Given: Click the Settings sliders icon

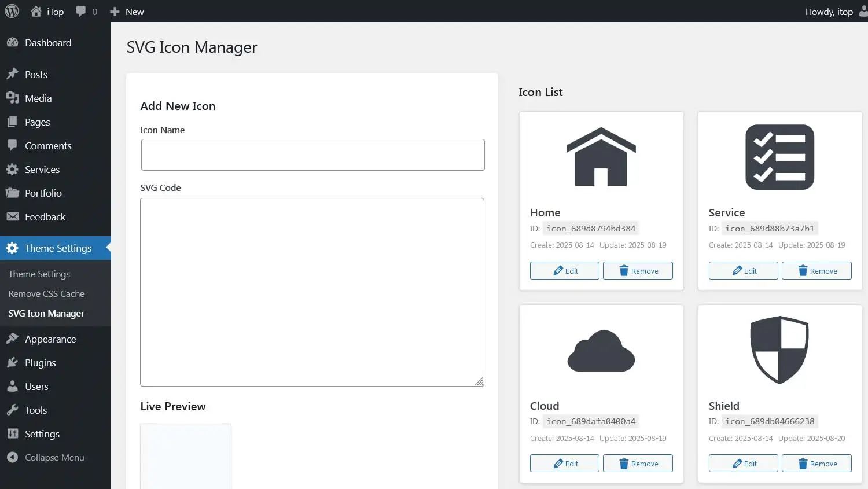Looking at the screenshot, I should tap(12, 433).
